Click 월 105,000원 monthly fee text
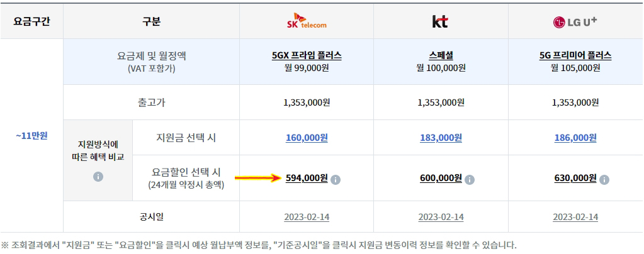 pos(575,68)
